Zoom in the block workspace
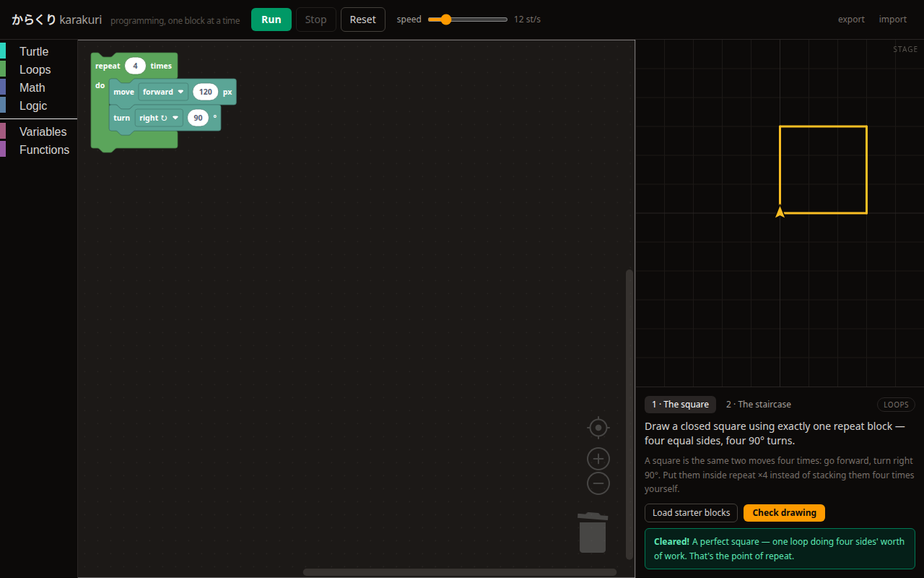This screenshot has height=578, width=924. pyautogui.click(x=598, y=459)
